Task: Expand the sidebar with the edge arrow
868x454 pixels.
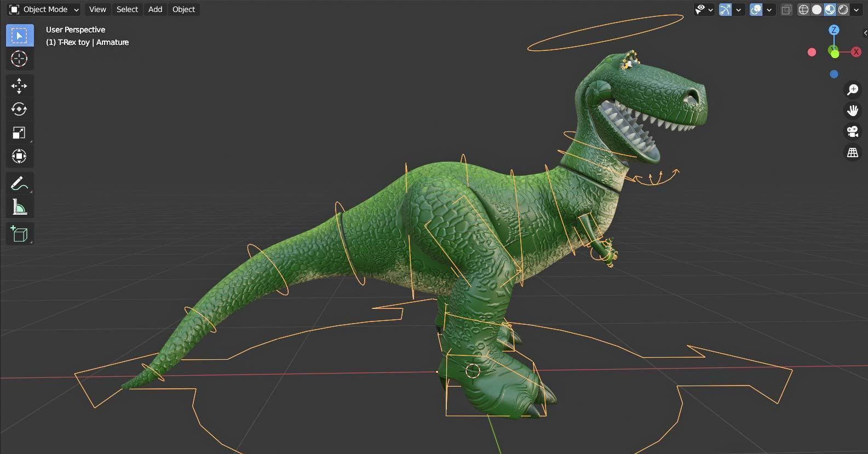Action: [865, 33]
